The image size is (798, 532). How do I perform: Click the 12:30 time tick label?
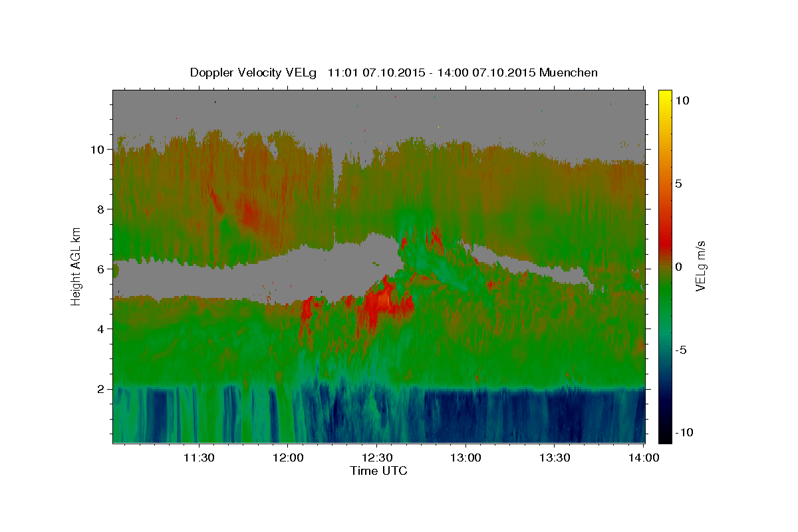376,458
